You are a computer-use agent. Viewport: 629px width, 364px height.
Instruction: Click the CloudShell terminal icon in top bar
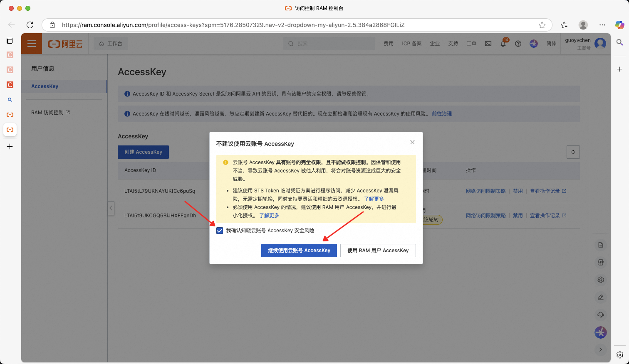[488, 44]
